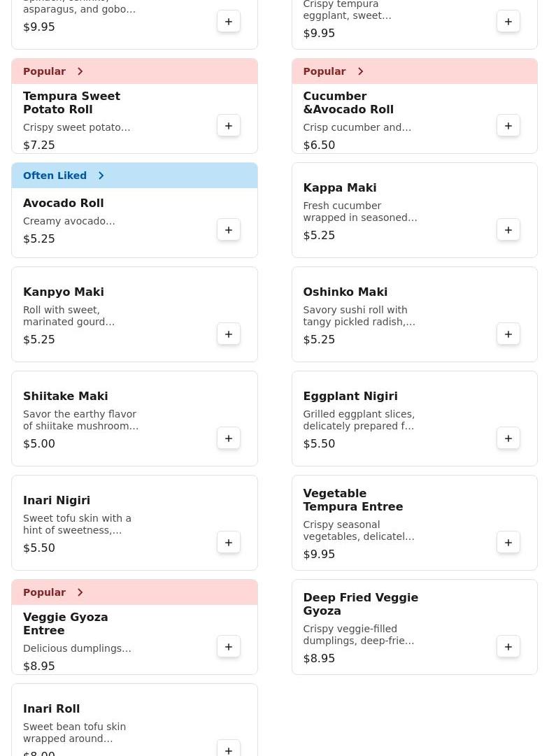Select the Shiitake Maki $5.00 price
The height and width of the screenshot is (756, 549).
coord(39,443)
